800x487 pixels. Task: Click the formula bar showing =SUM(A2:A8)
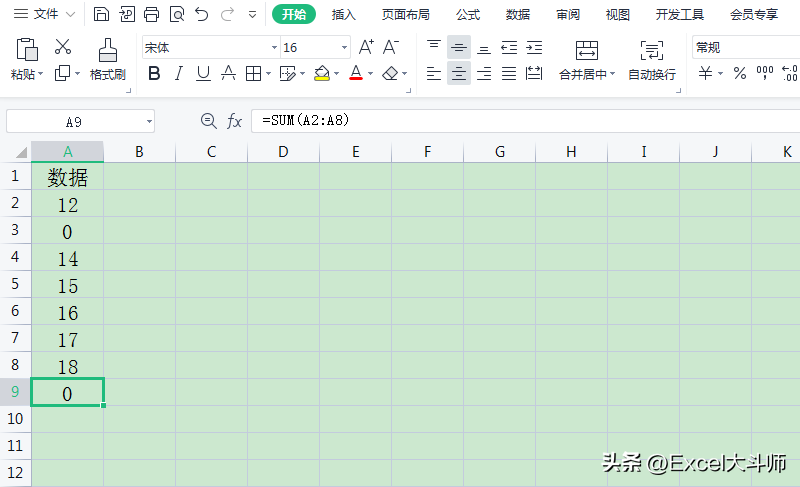[526, 121]
